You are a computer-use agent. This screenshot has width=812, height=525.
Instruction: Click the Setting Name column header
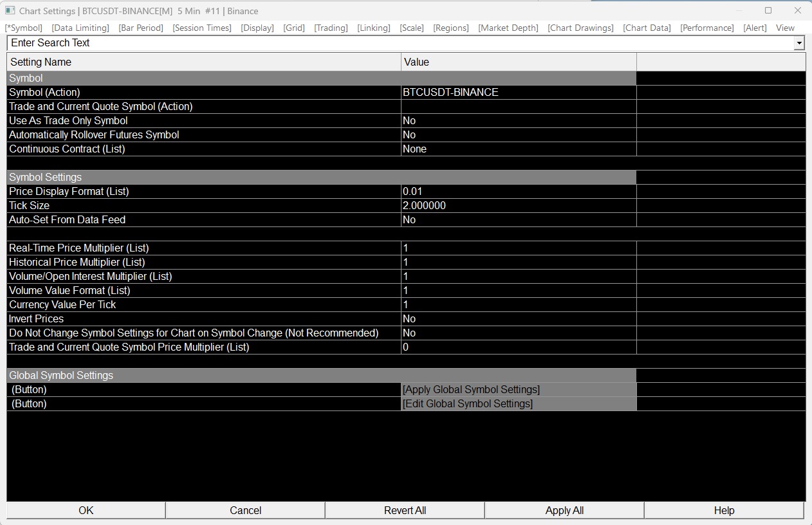click(x=204, y=62)
